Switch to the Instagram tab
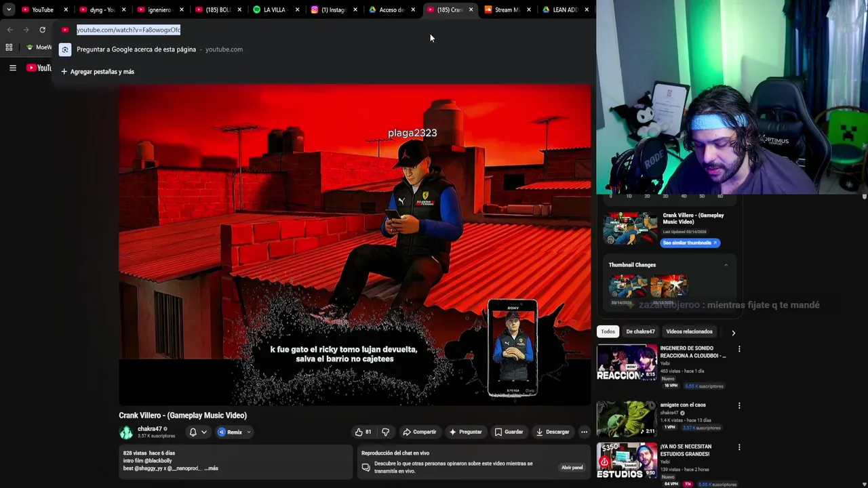Image resolution: width=868 pixels, height=488 pixels. click(x=332, y=9)
